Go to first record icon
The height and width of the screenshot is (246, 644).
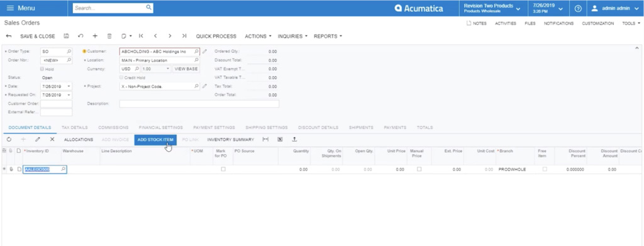141,36
